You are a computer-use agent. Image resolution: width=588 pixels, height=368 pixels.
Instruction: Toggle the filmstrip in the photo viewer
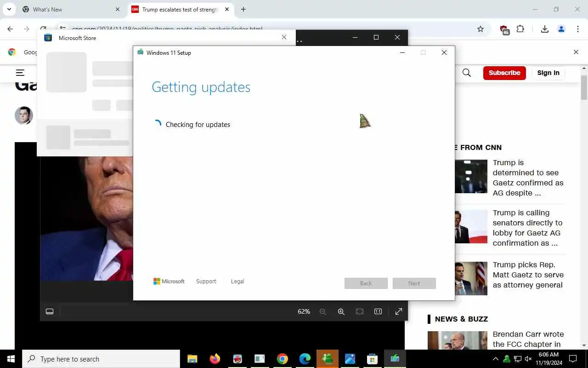pyautogui.click(x=50, y=311)
